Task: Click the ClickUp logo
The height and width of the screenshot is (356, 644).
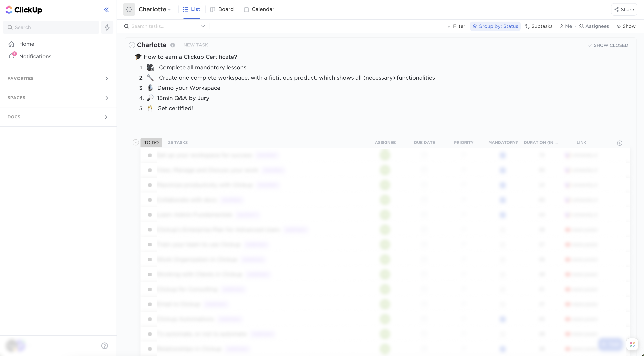Action: 24,9
